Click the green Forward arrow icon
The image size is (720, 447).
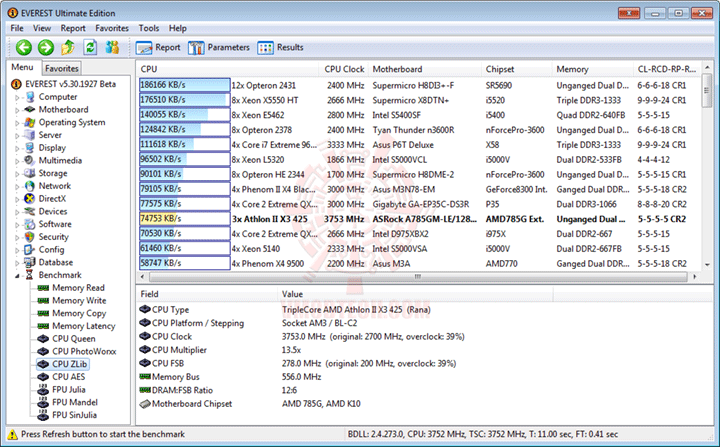pyautogui.click(x=45, y=47)
